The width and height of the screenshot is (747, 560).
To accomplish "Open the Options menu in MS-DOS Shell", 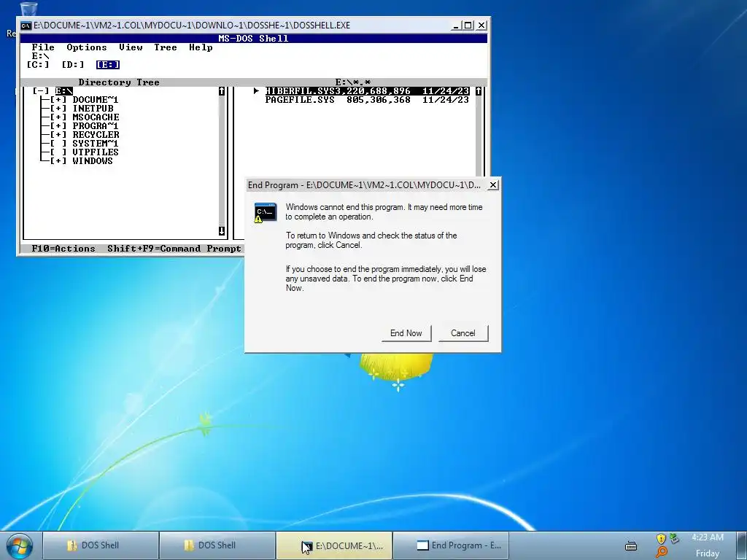I will pyautogui.click(x=87, y=47).
